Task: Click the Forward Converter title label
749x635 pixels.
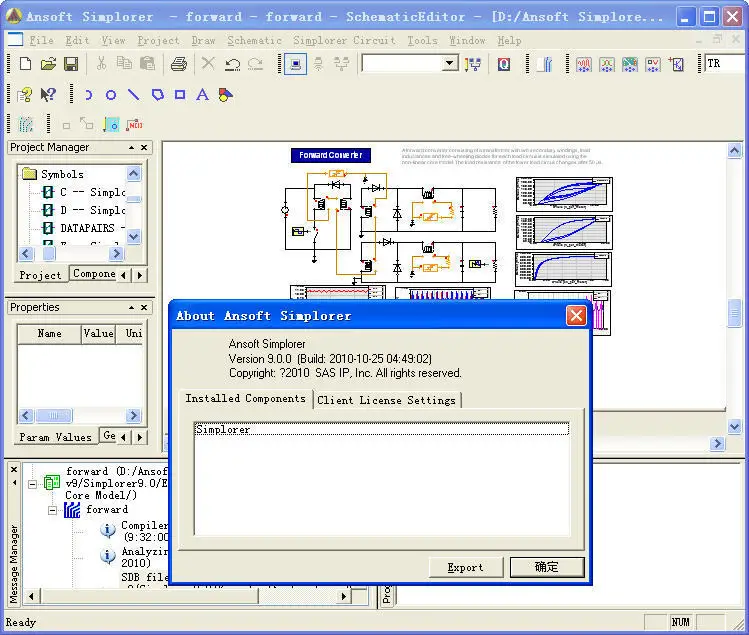Action: tap(331, 155)
